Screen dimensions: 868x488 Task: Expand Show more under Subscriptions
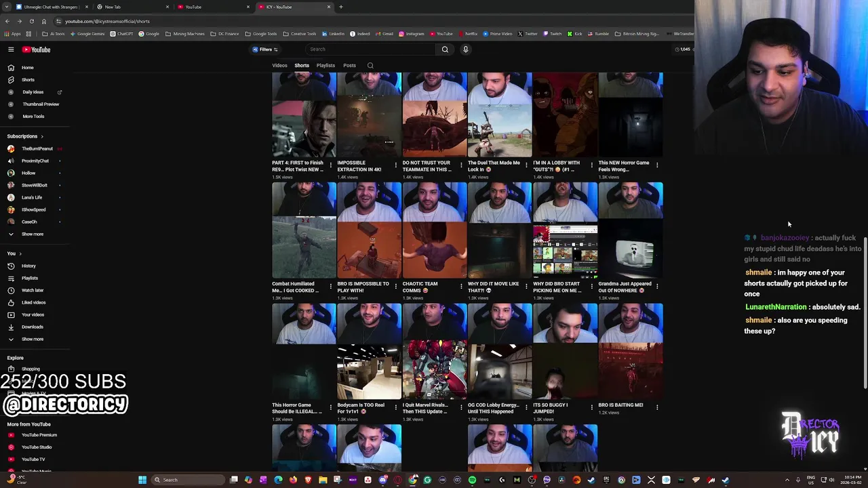pos(34,234)
